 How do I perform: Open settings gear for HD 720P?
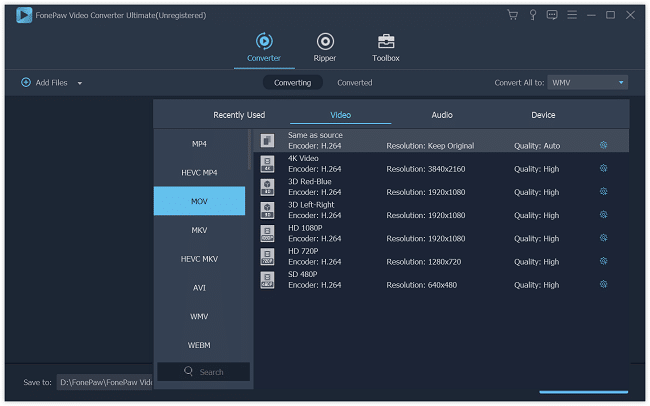coord(603,261)
